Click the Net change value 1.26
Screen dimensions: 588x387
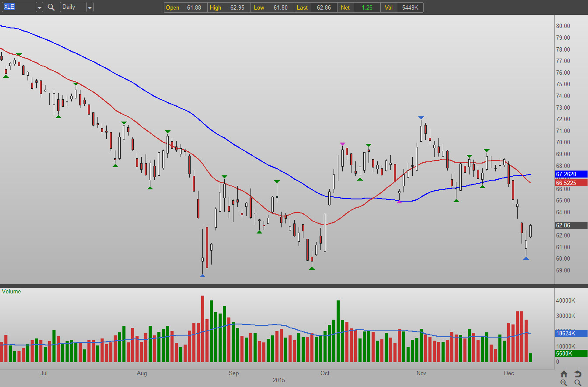pos(367,7)
